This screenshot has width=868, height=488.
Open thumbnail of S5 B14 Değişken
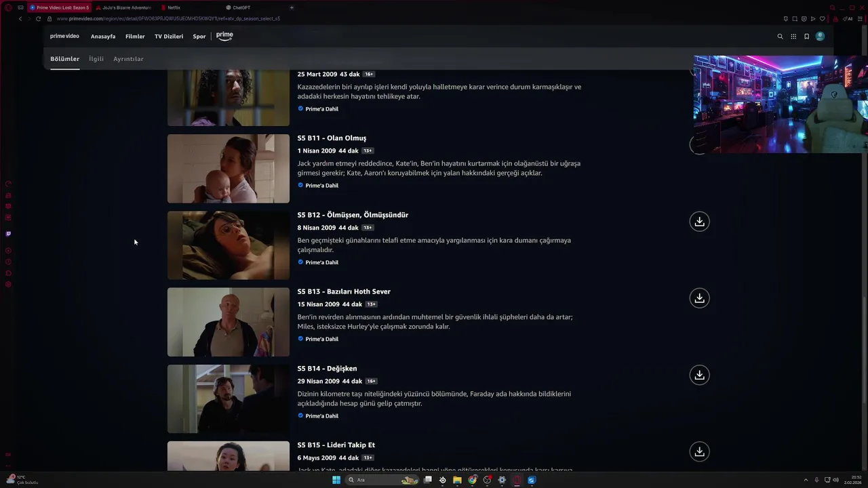[x=229, y=399]
